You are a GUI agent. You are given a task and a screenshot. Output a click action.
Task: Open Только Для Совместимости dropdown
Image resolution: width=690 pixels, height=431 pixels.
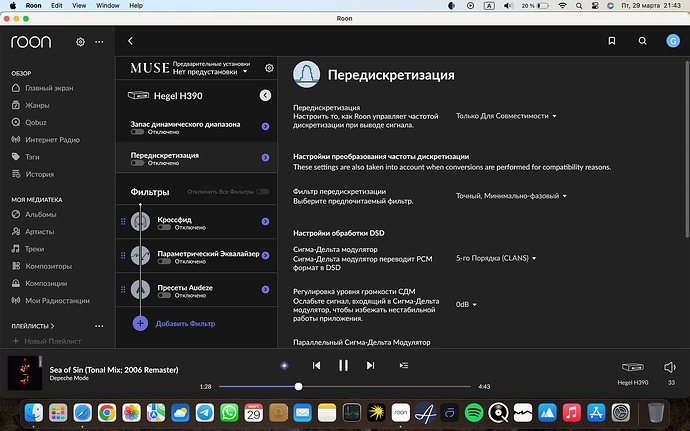point(506,116)
